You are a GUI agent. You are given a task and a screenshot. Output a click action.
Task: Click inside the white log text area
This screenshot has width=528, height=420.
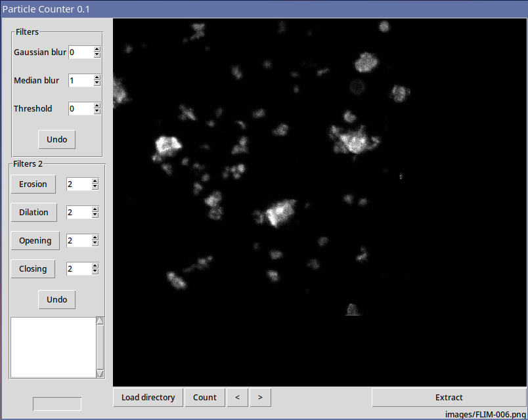click(53, 347)
